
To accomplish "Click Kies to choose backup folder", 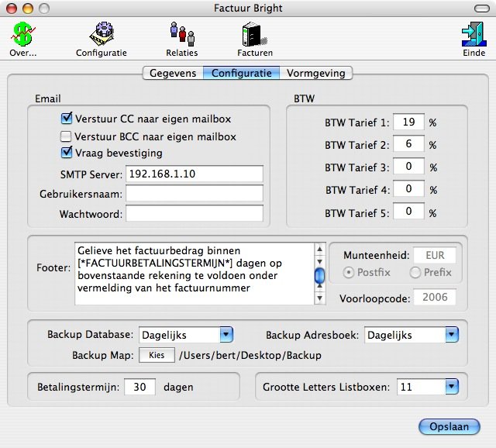I will [x=157, y=355].
